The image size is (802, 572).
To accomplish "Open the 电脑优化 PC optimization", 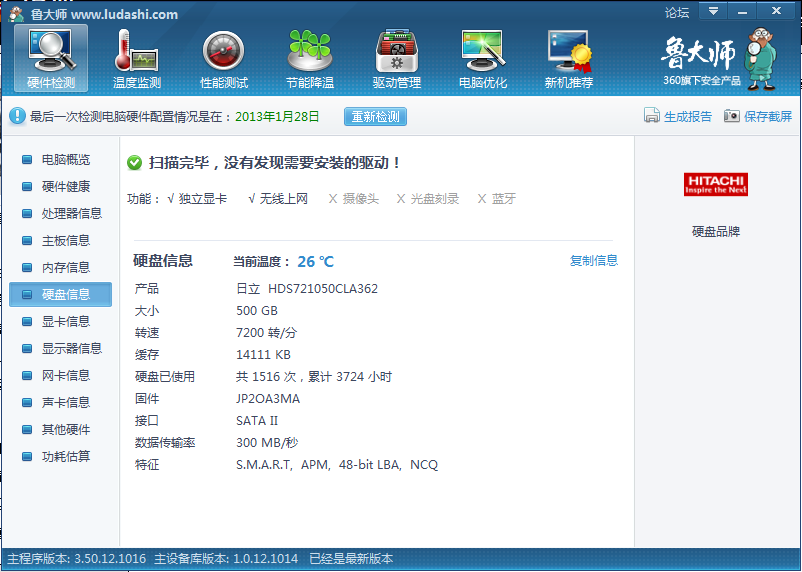I will pyautogui.click(x=483, y=58).
